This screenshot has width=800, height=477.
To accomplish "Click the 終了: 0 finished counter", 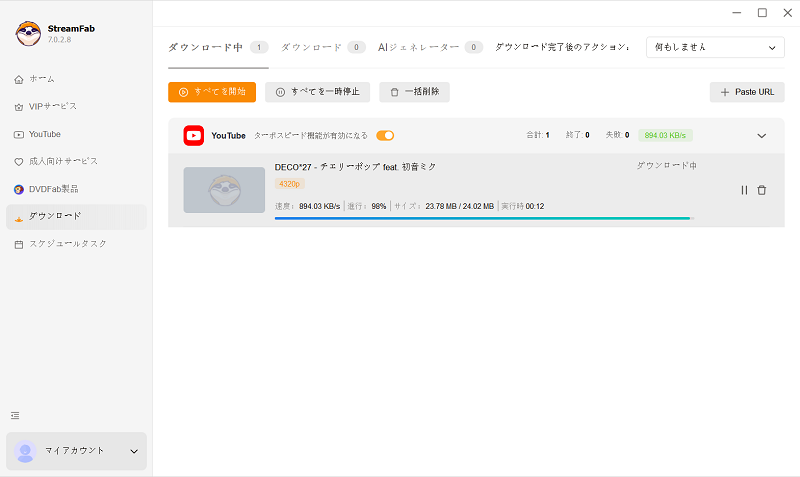I will [x=578, y=135].
